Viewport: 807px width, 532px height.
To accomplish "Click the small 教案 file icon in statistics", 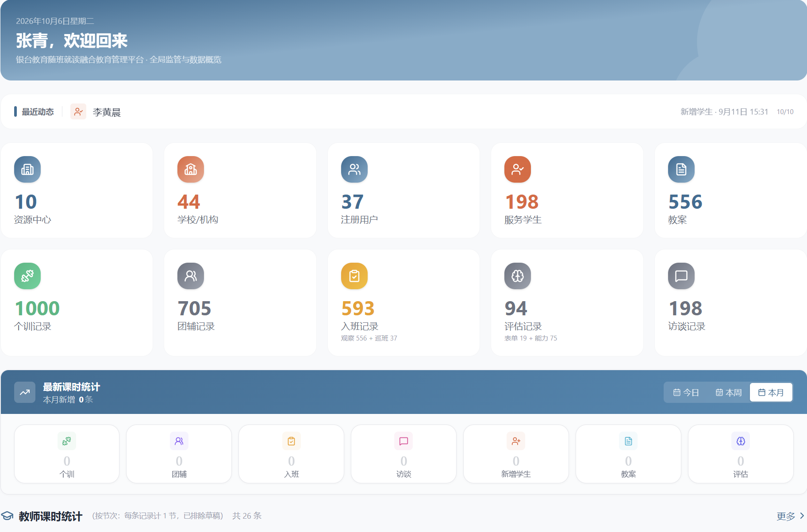I will pos(628,441).
